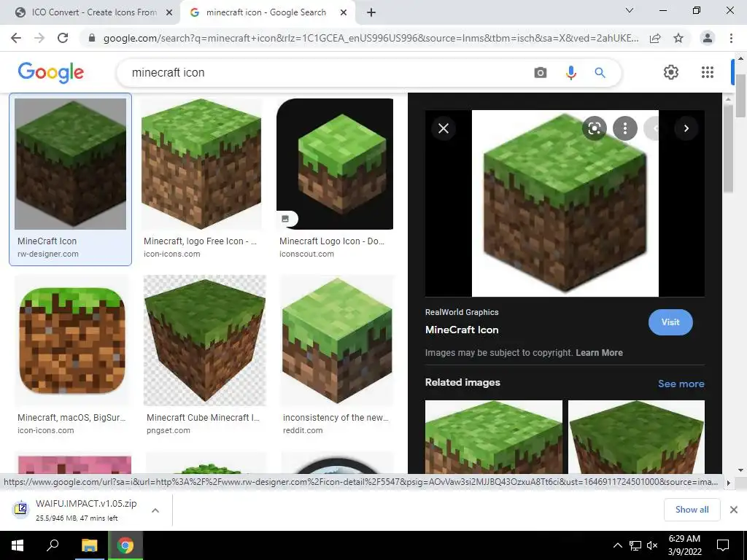Open the second, darker related image
This screenshot has height=560, width=747.
636,437
